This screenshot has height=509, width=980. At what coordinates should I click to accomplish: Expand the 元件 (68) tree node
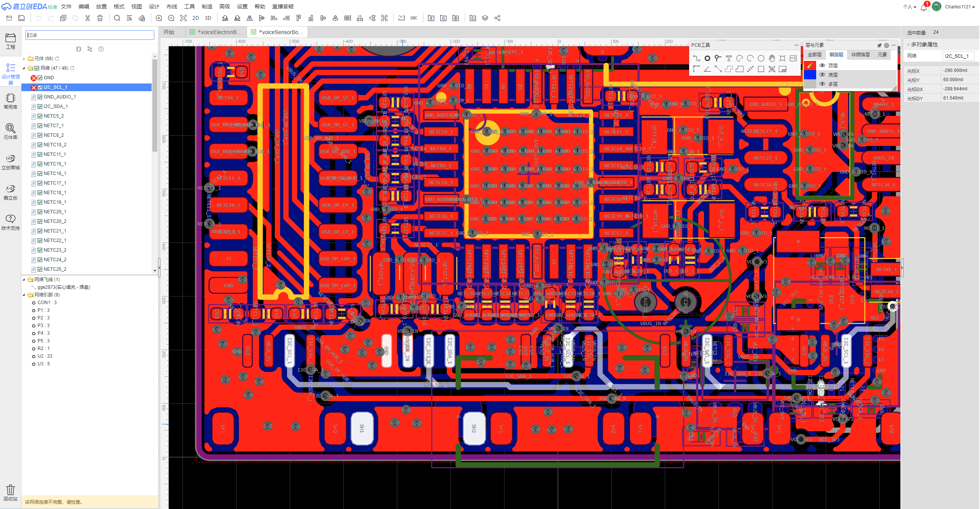click(x=24, y=59)
